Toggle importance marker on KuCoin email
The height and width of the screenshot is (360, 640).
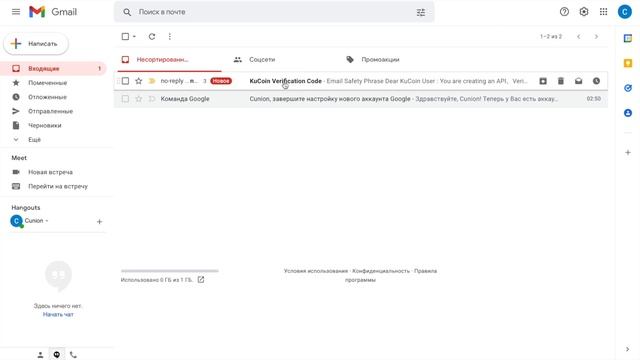click(152, 81)
